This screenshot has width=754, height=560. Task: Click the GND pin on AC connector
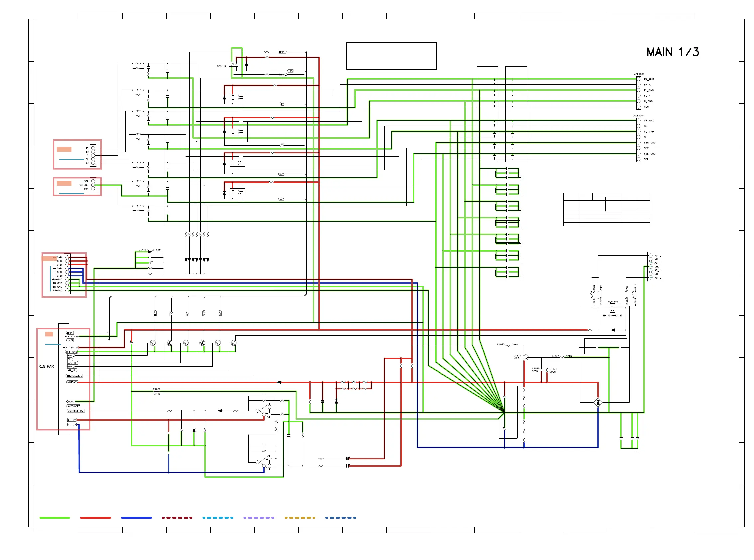click(650, 267)
